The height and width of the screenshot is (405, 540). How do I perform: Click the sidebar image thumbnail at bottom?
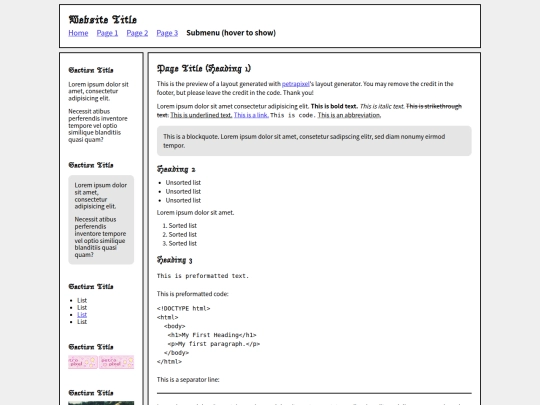101,403
